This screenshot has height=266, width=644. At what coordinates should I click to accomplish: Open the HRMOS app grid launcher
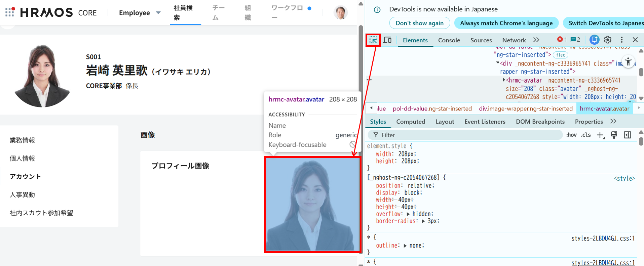coord(10,12)
